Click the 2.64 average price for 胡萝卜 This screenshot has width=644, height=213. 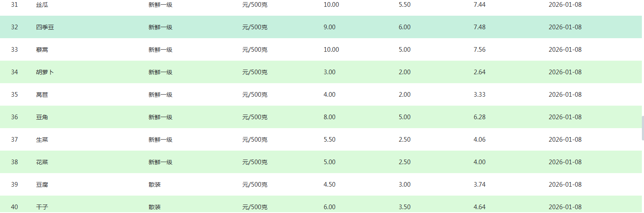tap(479, 72)
